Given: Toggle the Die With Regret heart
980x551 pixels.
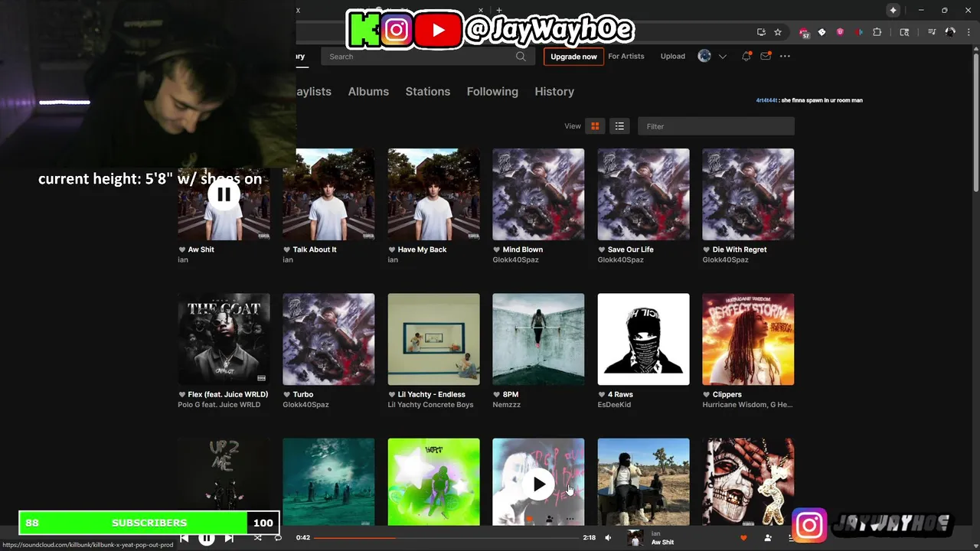Looking at the screenshot, I should click(x=706, y=249).
